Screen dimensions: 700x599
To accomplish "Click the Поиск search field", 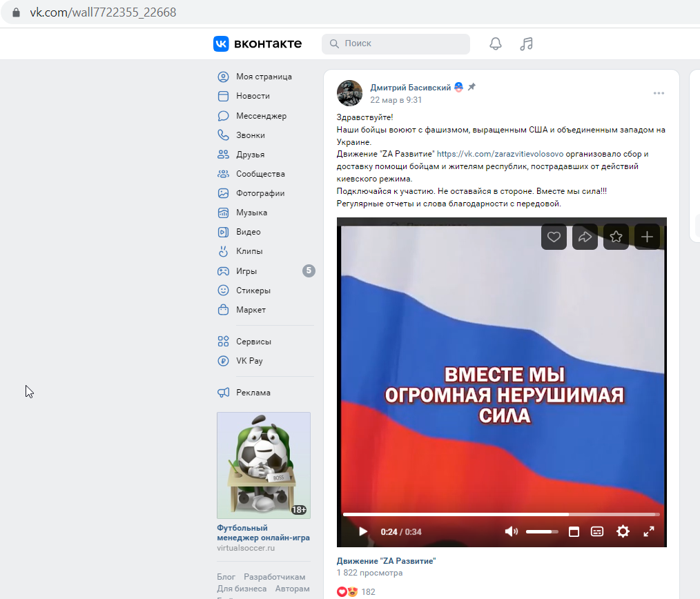I will point(396,43).
